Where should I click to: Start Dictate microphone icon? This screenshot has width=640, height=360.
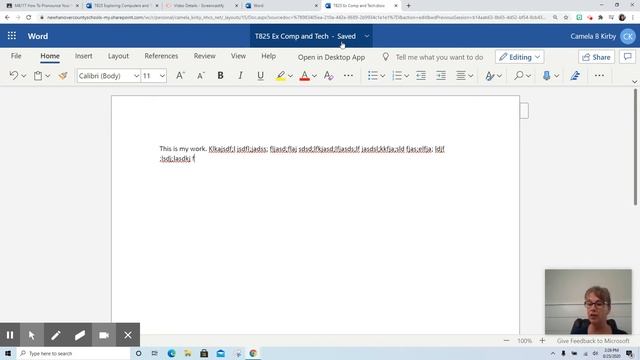[x=547, y=76]
